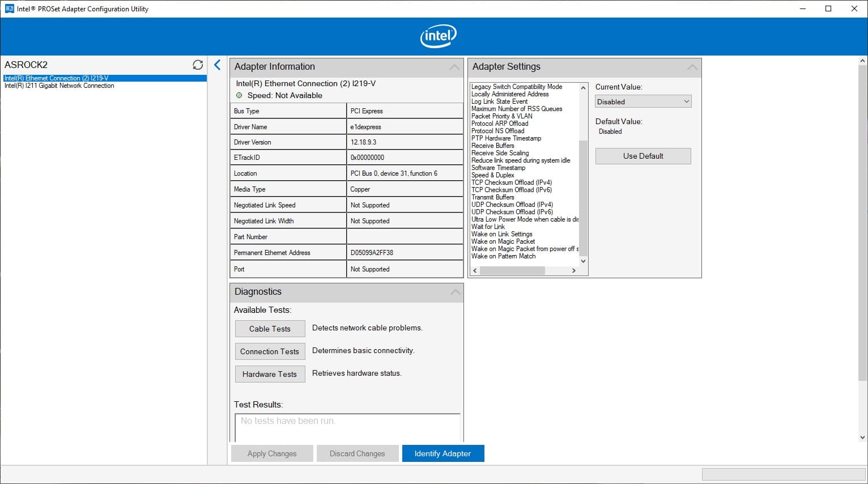
Task: Refresh the adapter list
Action: [197, 65]
